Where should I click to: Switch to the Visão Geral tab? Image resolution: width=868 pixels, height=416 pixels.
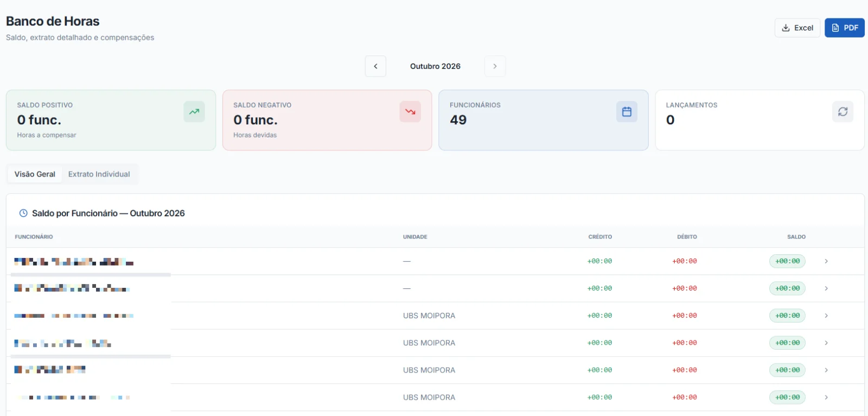(x=35, y=174)
